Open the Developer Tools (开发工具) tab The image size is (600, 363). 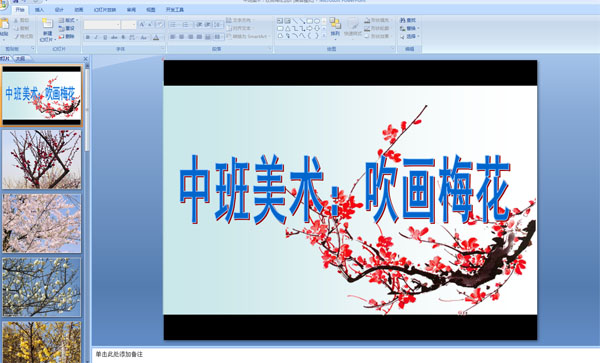(x=175, y=10)
